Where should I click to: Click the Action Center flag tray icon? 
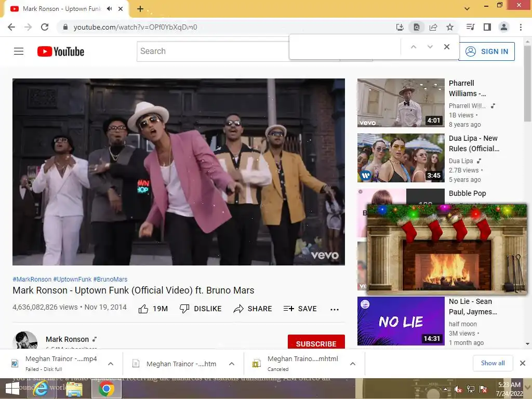pyautogui.click(x=483, y=389)
